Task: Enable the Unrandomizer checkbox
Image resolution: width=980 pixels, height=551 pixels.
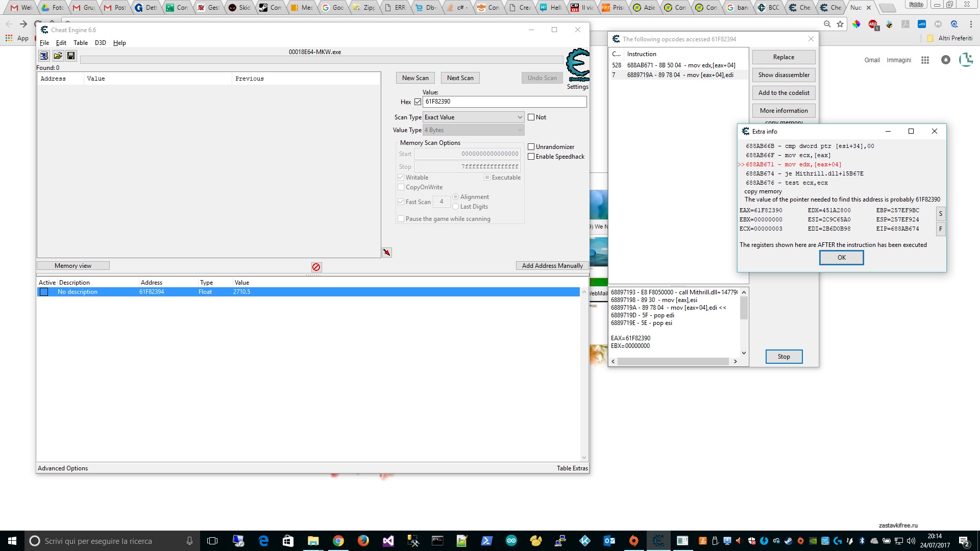Action: tap(531, 146)
